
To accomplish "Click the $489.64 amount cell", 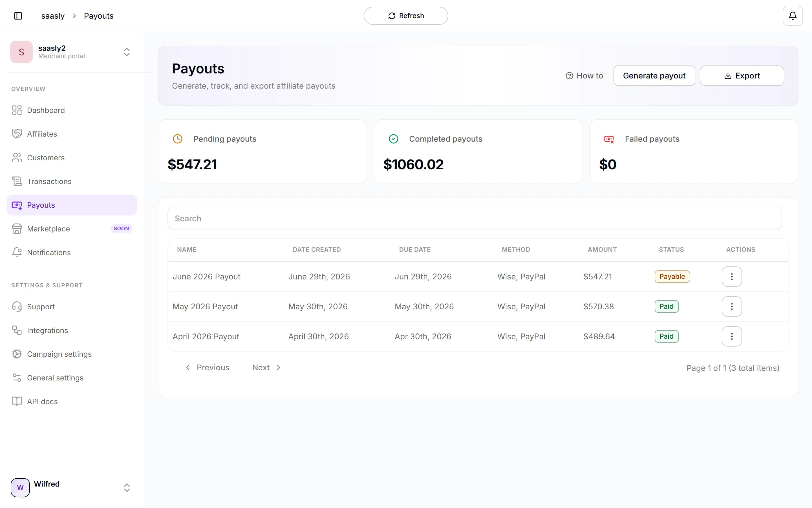I will coord(599,336).
